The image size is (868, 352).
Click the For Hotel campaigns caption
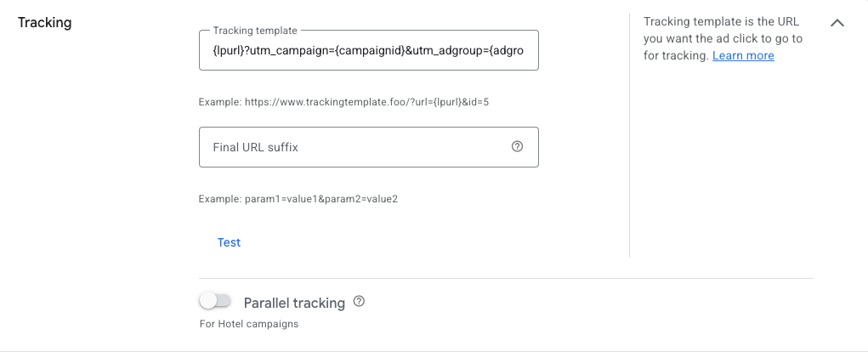248,324
